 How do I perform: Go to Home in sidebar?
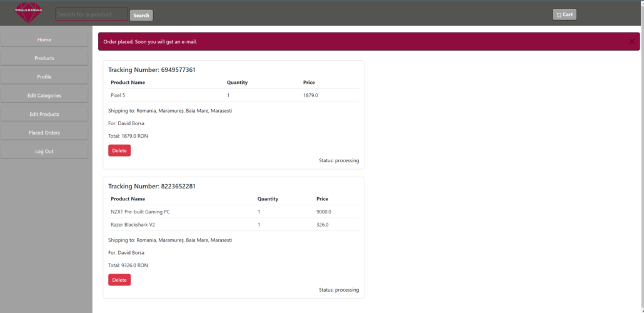click(44, 40)
